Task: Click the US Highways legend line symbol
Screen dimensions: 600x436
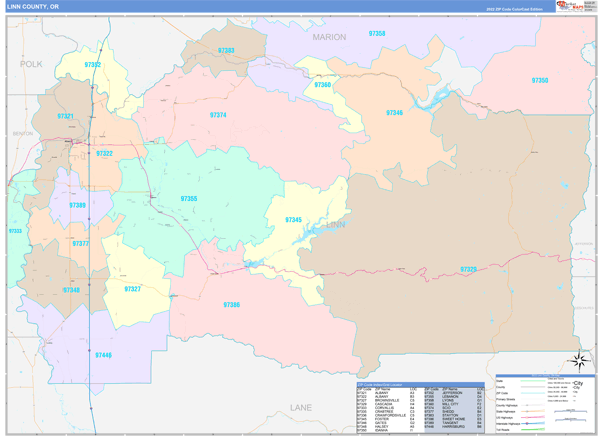Action: [x=533, y=417]
